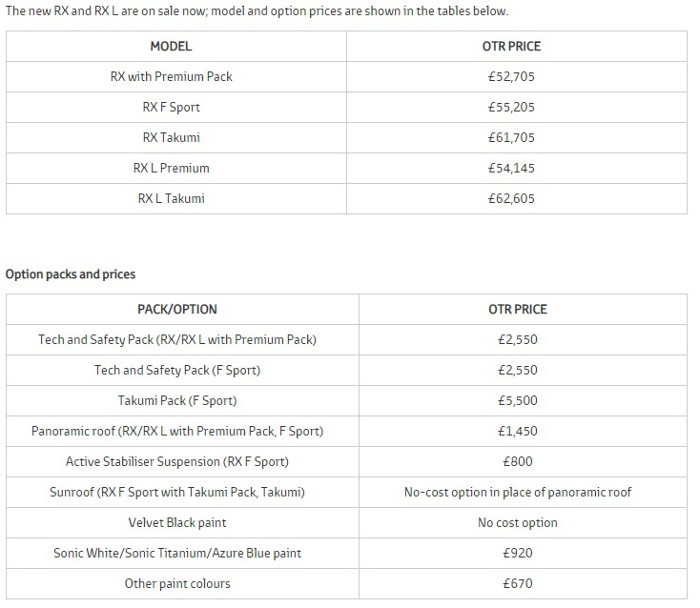Click the RX F Sport model cell
700x608 pixels.
[171, 107]
